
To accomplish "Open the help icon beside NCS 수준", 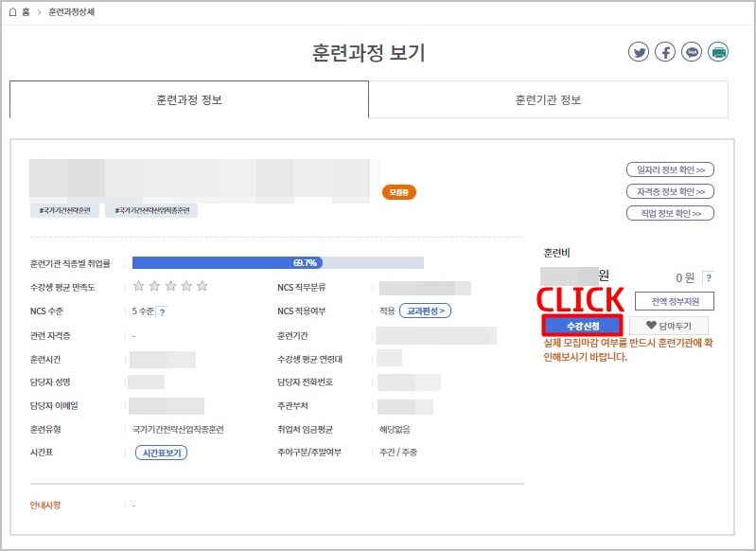I will pos(163,312).
